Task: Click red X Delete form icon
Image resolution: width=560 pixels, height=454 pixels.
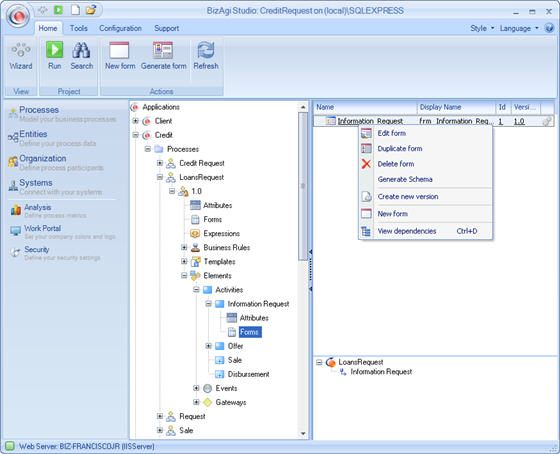Action: pyautogui.click(x=366, y=164)
